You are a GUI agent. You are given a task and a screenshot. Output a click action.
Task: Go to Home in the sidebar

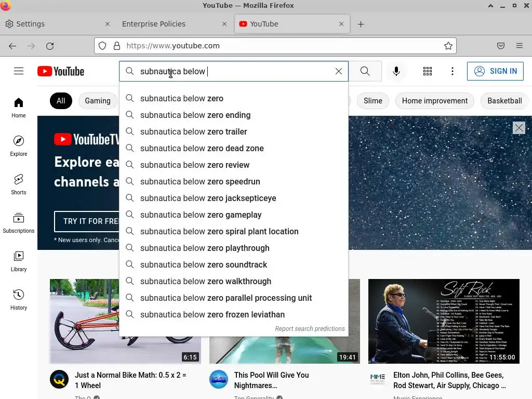click(x=19, y=108)
